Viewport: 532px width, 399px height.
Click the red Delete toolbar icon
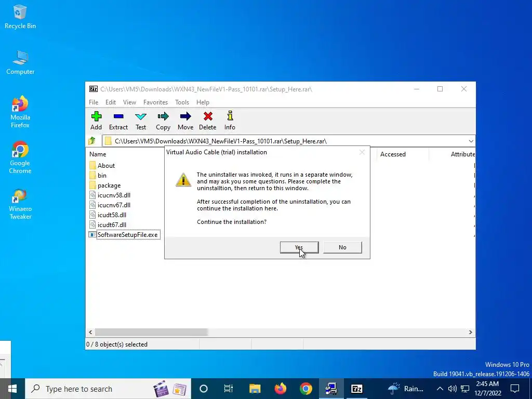point(208,121)
